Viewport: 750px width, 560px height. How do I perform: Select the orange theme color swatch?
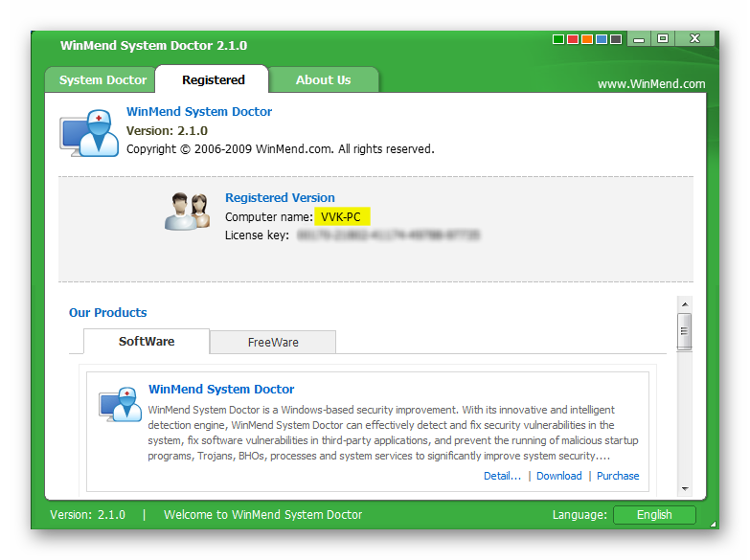(587, 39)
